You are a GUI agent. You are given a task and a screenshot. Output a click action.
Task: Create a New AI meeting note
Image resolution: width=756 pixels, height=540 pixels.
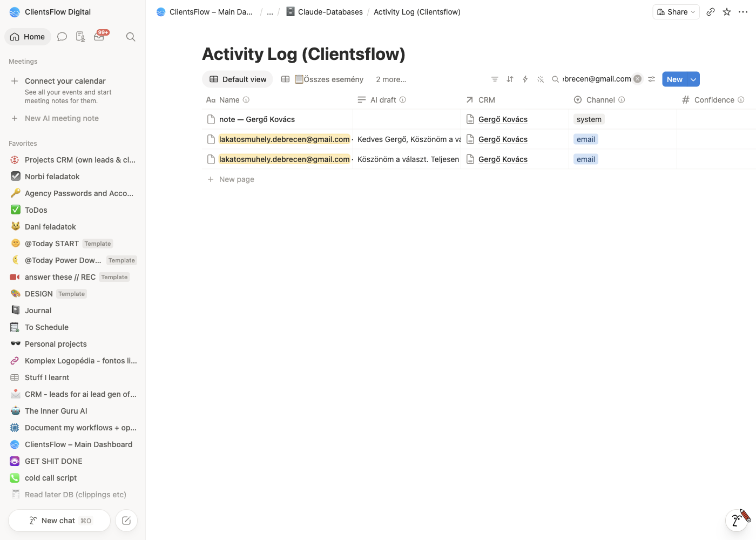click(62, 118)
